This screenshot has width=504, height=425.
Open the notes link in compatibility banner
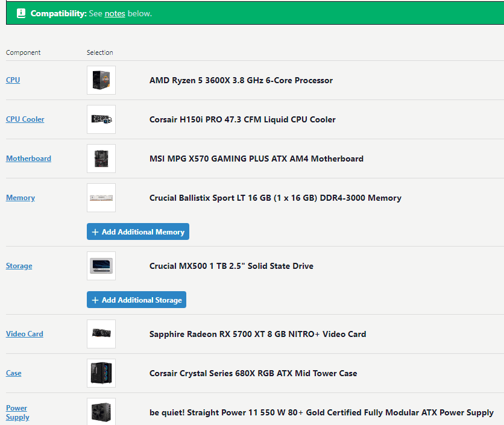tap(115, 13)
